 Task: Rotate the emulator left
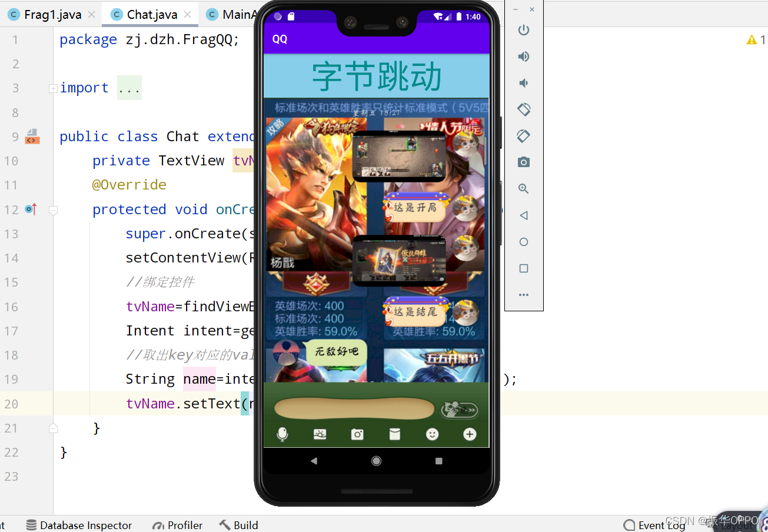click(x=524, y=109)
